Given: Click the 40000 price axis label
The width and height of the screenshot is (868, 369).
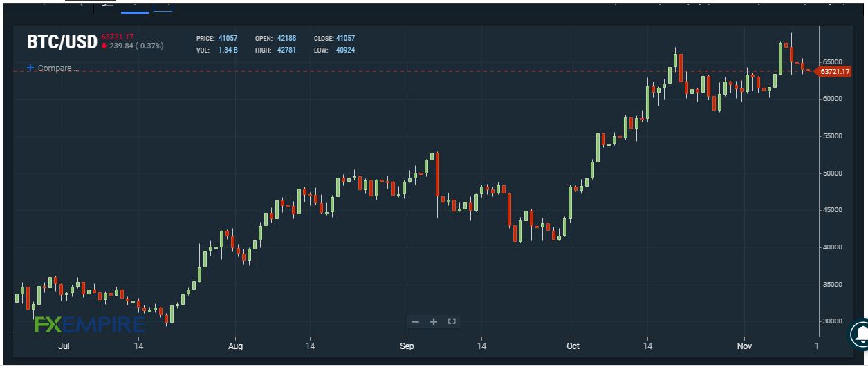Looking at the screenshot, I should tap(833, 247).
